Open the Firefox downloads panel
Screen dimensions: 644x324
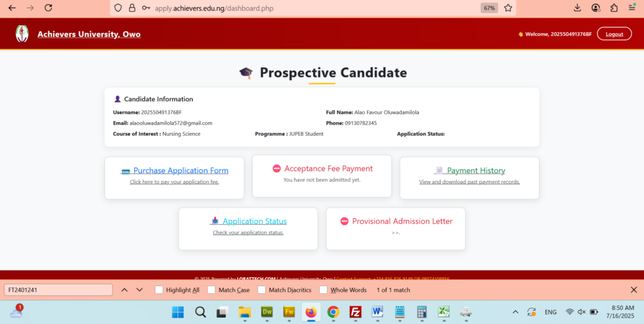(577, 8)
